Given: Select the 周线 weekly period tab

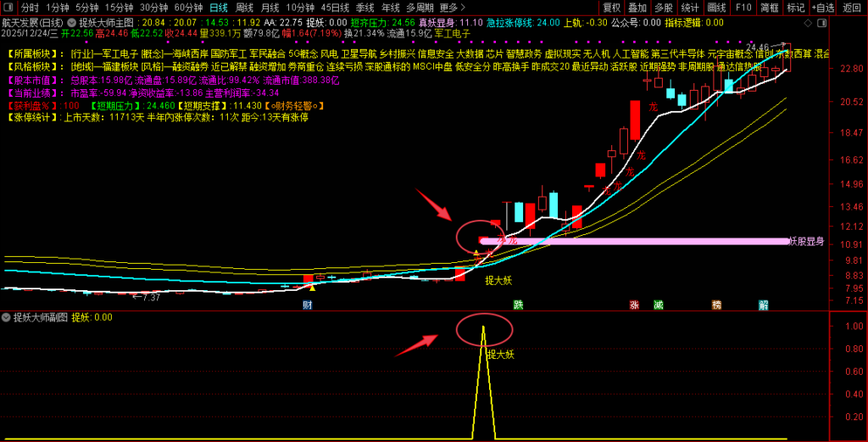Looking at the screenshot, I should 244,7.
